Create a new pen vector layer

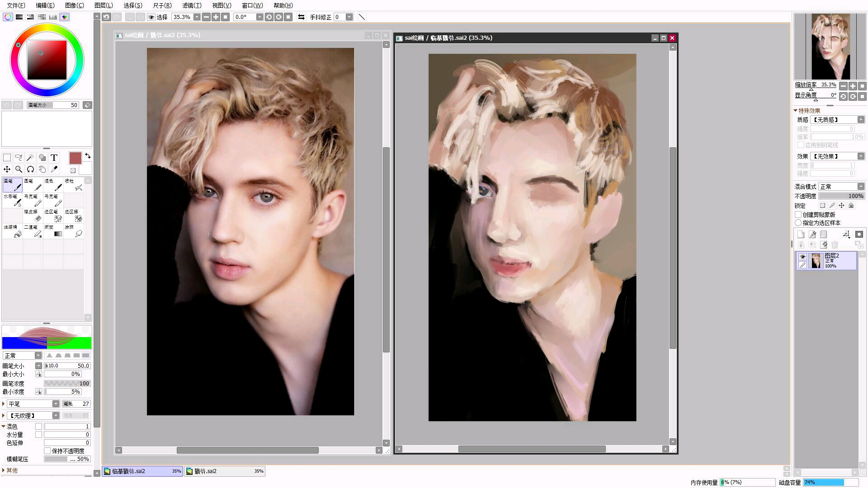[x=812, y=234]
